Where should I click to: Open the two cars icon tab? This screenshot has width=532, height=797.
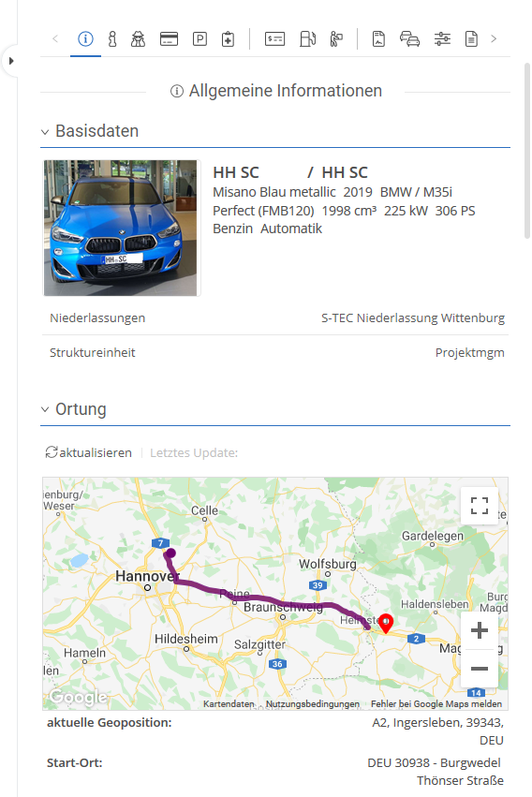(x=409, y=38)
